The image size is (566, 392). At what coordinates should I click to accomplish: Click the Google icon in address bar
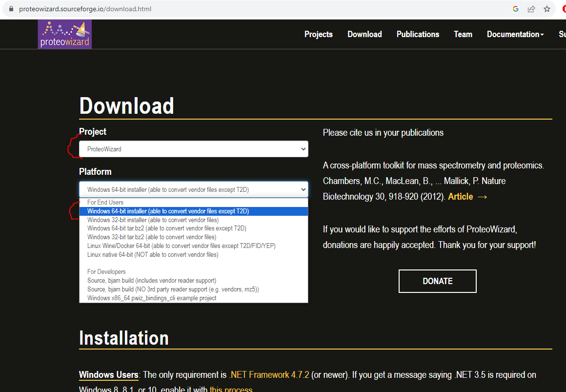515,9
